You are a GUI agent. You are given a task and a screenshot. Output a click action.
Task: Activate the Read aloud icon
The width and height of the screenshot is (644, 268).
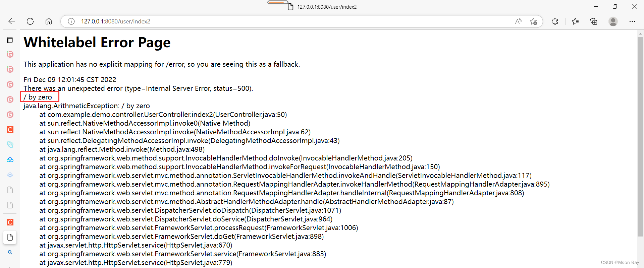point(518,21)
